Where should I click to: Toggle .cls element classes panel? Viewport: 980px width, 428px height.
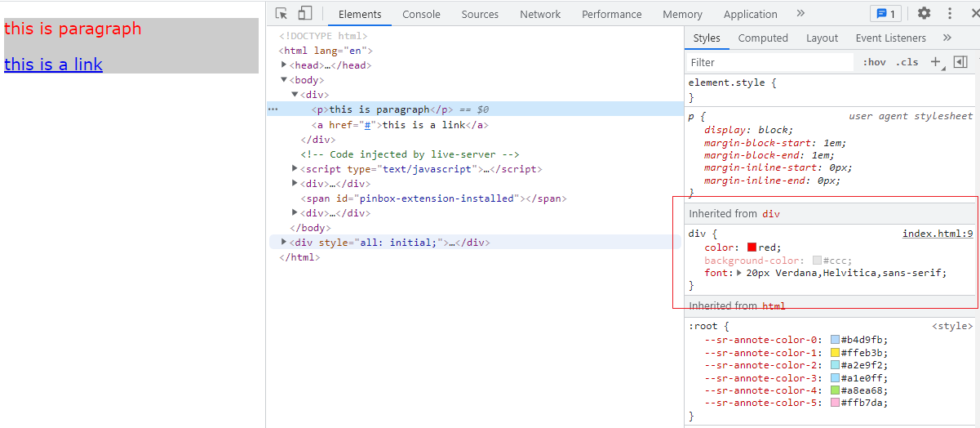[907, 62]
